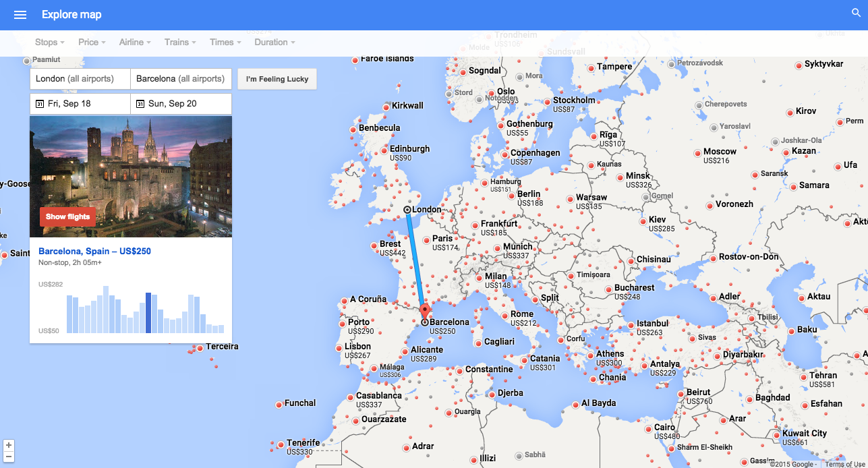Click the Minsk US$326 label
This screenshot has width=868, height=468.
tap(639, 180)
